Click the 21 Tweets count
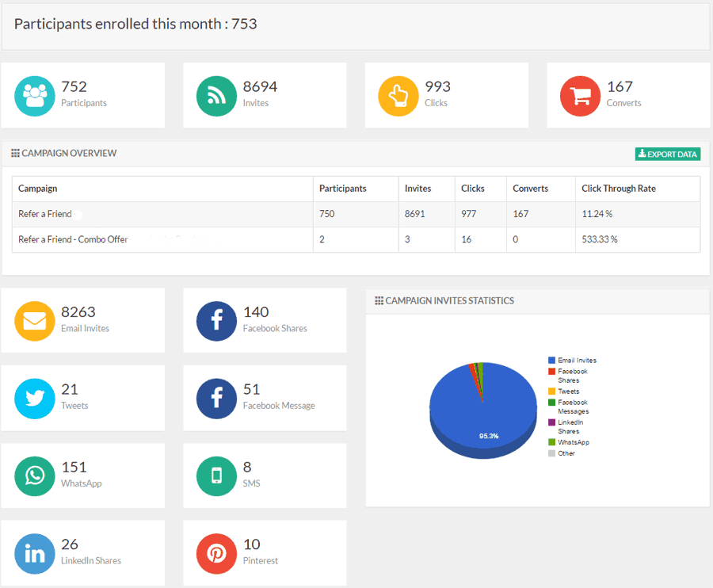The width and height of the screenshot is (713, 588). pos(70,389)
